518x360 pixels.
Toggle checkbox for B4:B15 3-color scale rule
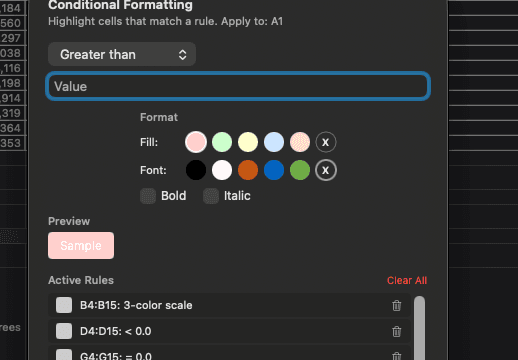(x=64, y=305)
